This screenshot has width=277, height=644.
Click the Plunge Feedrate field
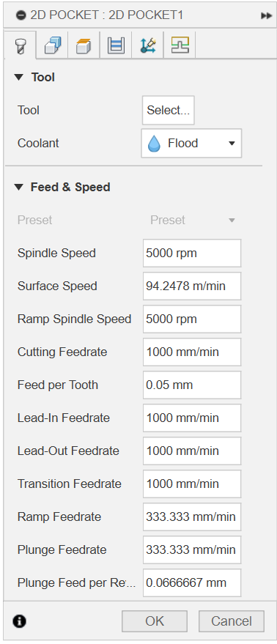[192, 549]
